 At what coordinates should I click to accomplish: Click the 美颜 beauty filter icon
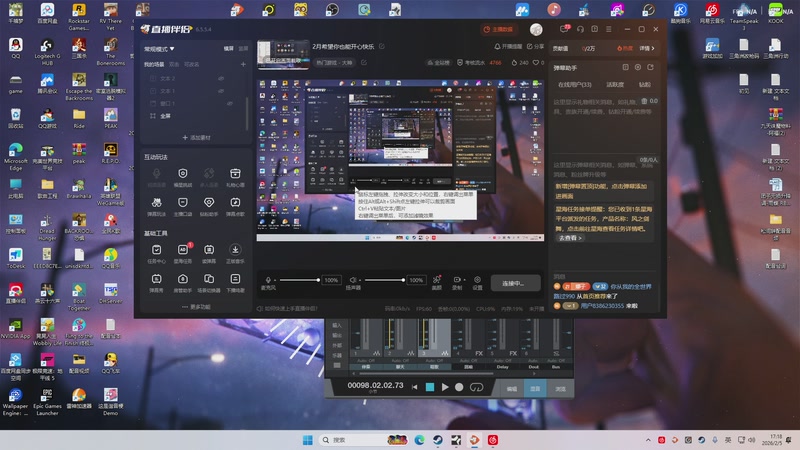437,280
